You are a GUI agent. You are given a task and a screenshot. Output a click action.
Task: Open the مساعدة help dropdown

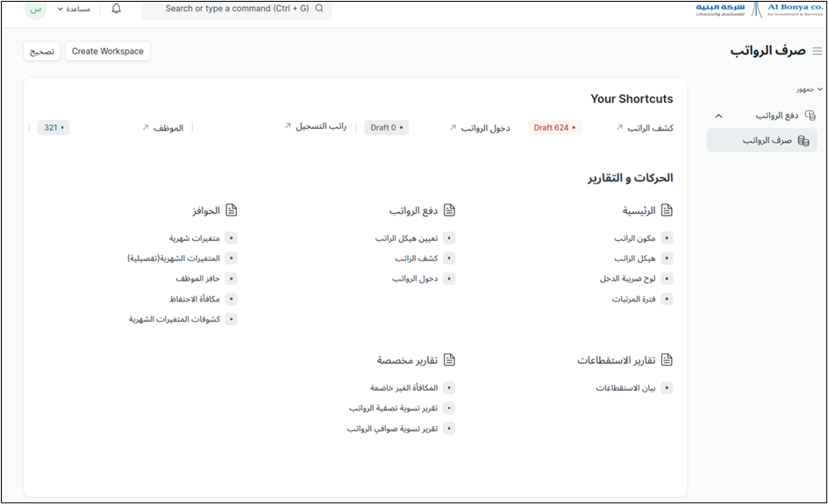click(75, 9)
